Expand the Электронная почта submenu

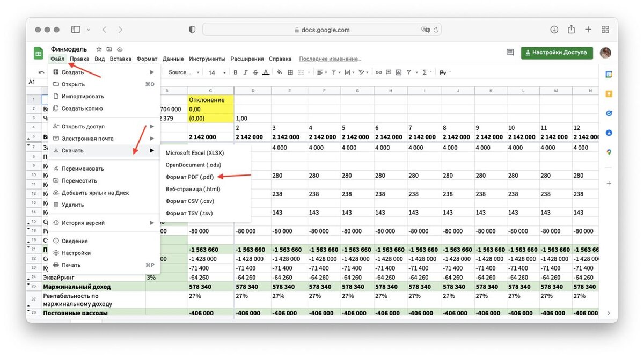[x=104, y=139]
